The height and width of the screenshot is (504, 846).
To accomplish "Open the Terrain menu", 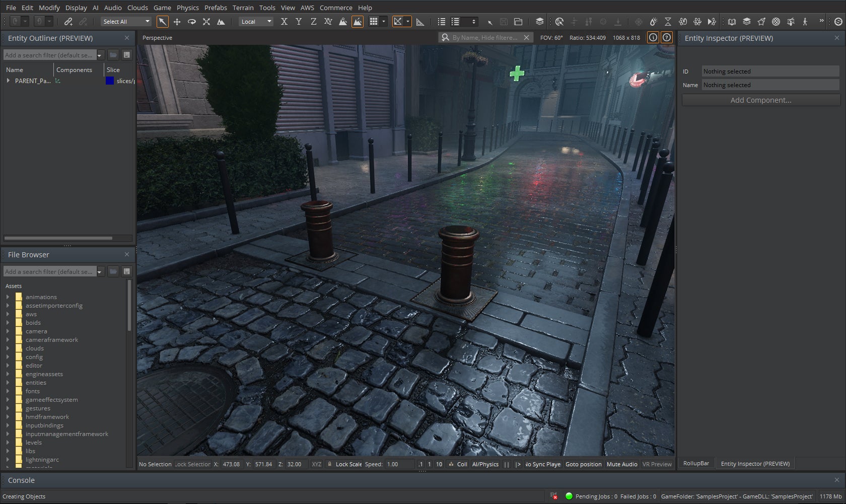I will 243,8.
